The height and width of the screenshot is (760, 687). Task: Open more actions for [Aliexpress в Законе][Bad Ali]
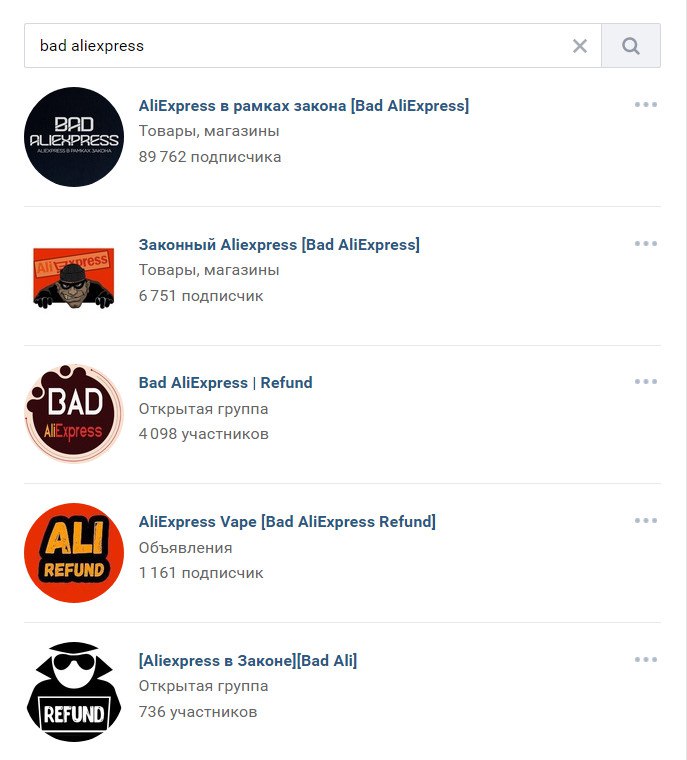point(645,659)
